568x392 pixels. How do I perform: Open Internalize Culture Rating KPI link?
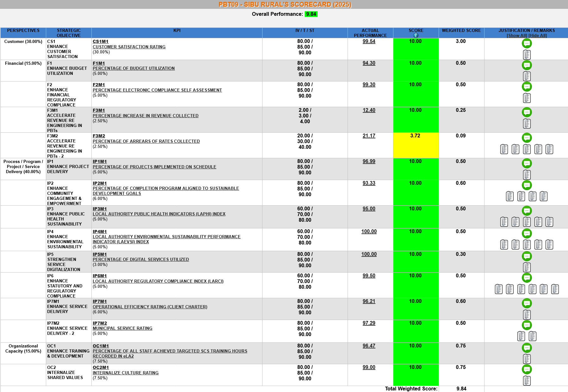(x=126, y=373)
